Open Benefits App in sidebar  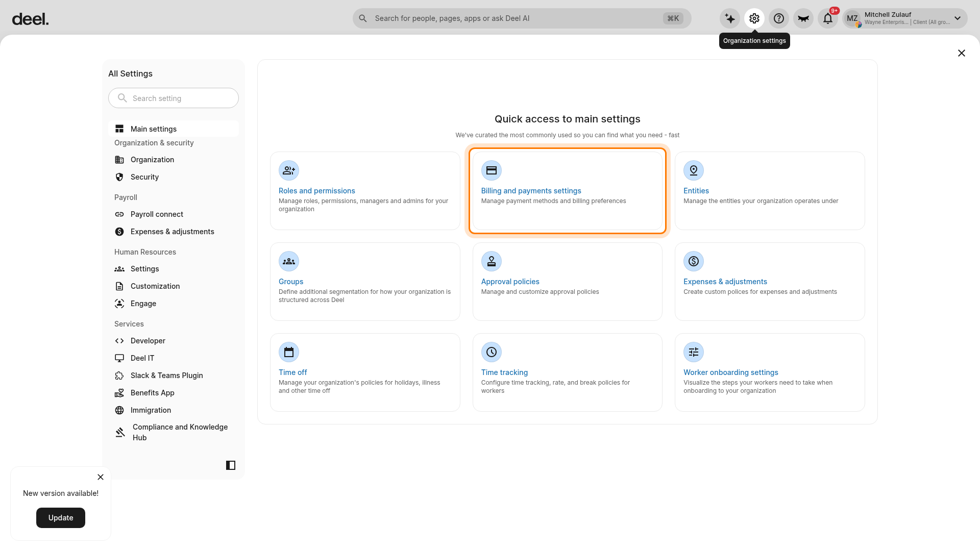[174, 393]
